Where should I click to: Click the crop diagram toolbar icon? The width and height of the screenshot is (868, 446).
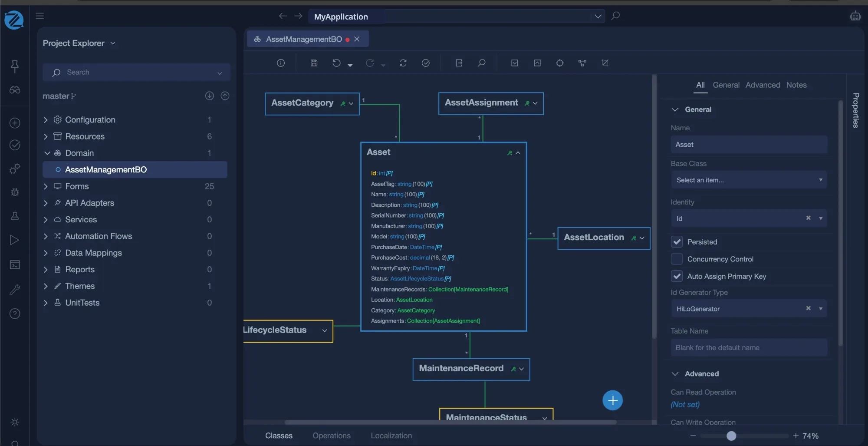pos(605,63)
